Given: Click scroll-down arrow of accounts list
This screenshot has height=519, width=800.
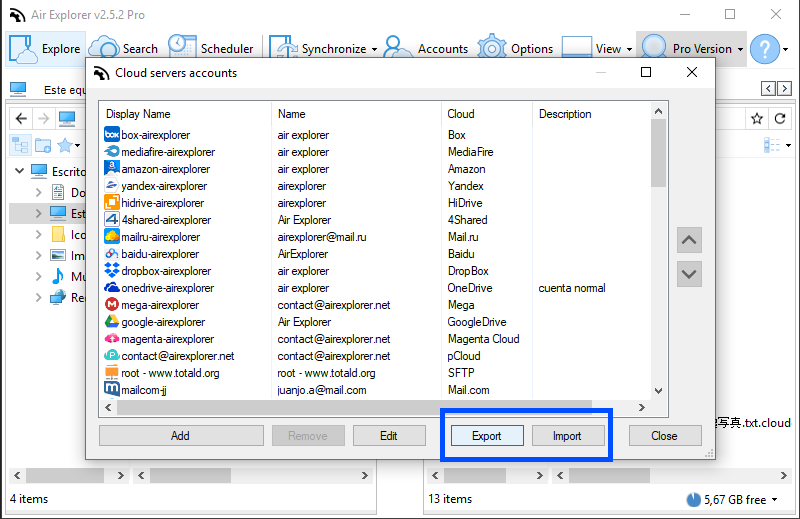Looking at the screenshot, I should (659, 391).
